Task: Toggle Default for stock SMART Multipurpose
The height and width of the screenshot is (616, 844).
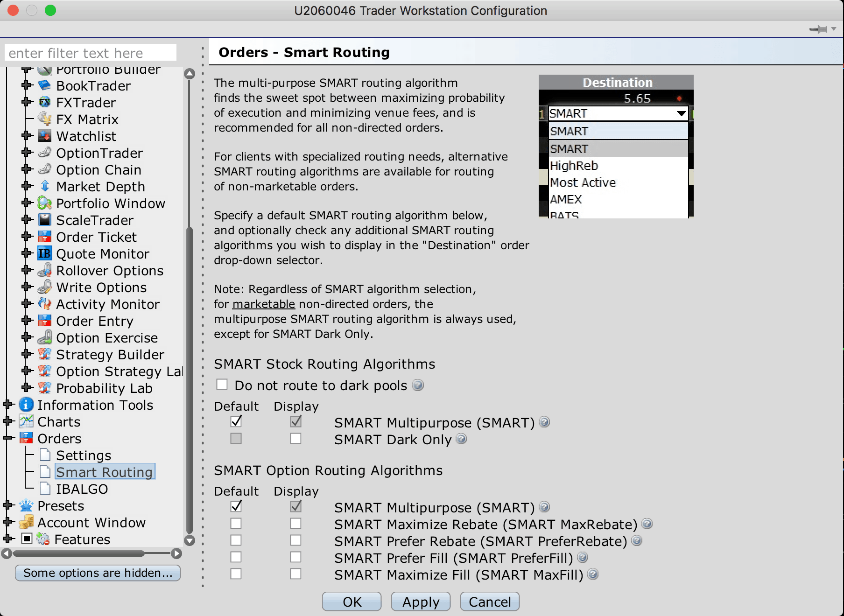Action: [236, 422]
